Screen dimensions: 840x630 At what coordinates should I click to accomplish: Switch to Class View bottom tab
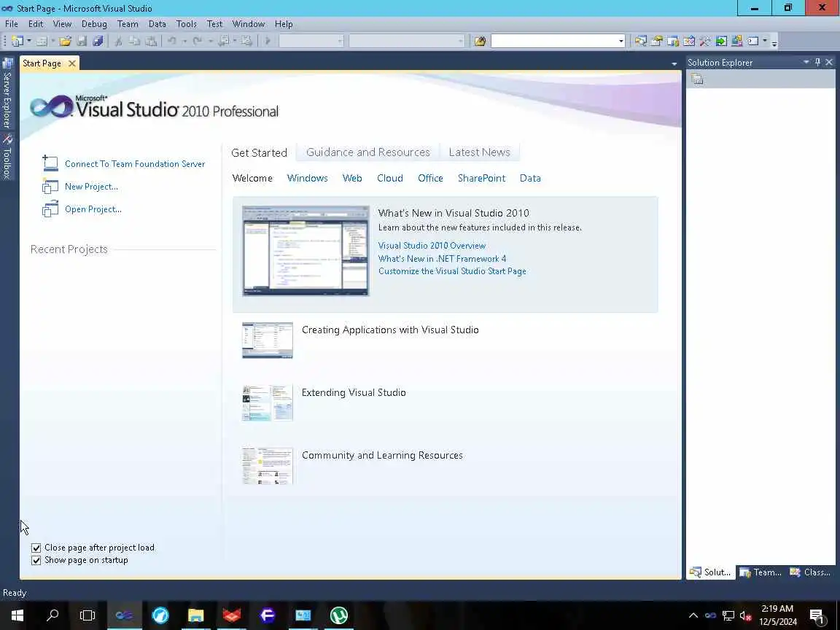811,572
